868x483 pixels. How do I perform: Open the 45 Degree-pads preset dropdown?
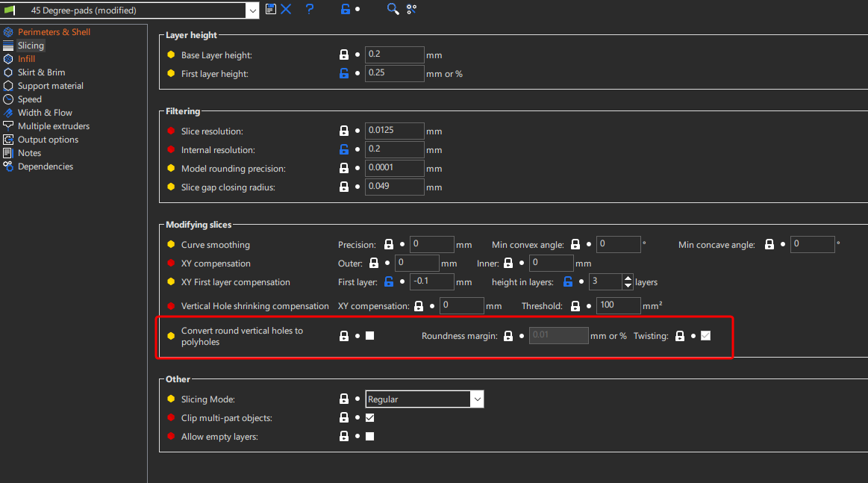[252, 10]
